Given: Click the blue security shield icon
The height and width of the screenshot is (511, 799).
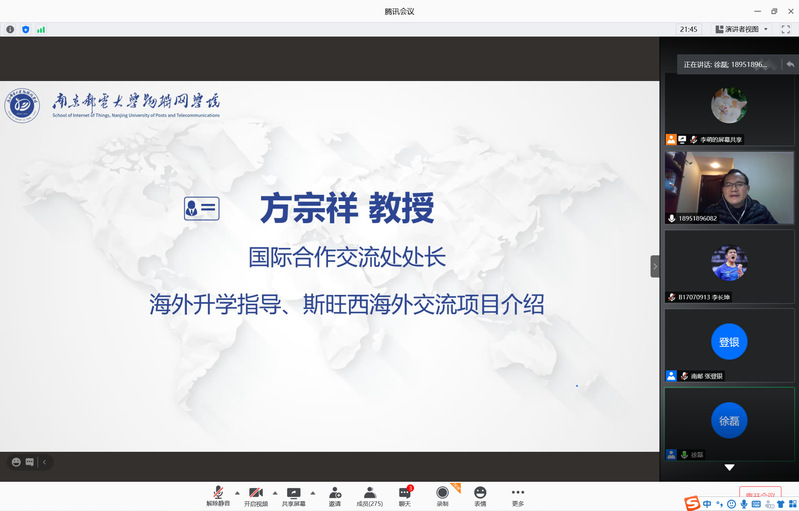Looking at the screenshot, I should [25, 30].
